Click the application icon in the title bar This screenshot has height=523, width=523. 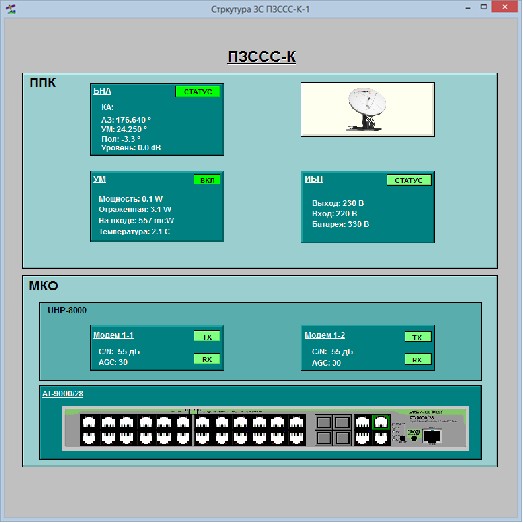pyautogui.click(x=11, y=9)
